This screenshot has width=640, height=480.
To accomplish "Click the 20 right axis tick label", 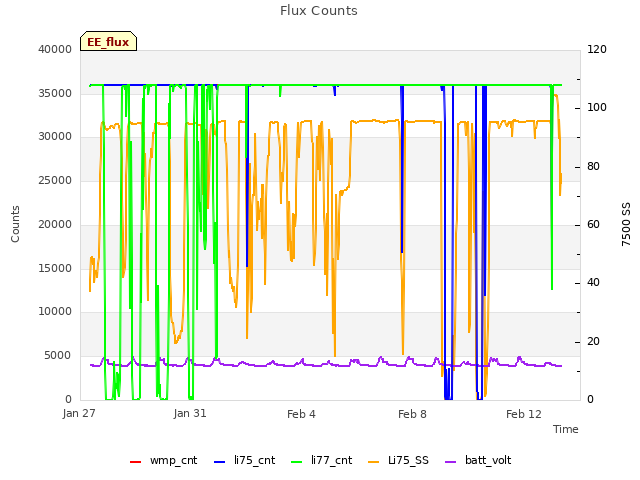I will (593, 341).
